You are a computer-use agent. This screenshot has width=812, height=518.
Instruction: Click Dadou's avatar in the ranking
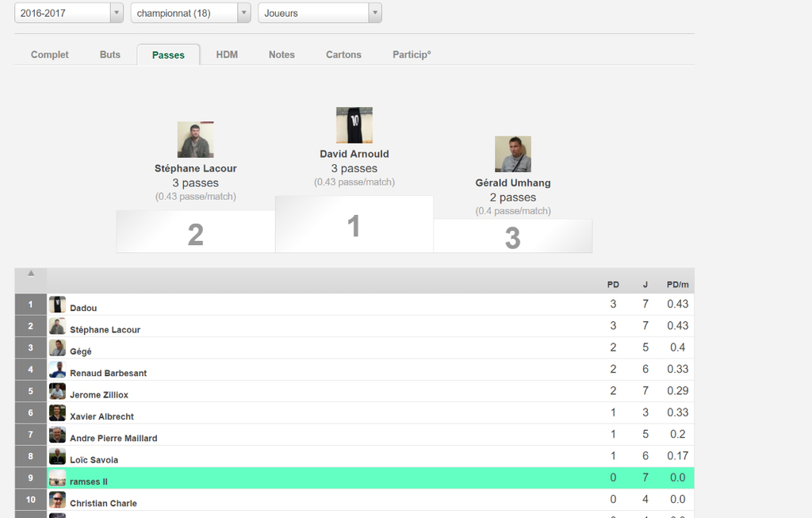pyautogui.click(x=57, y=305)
